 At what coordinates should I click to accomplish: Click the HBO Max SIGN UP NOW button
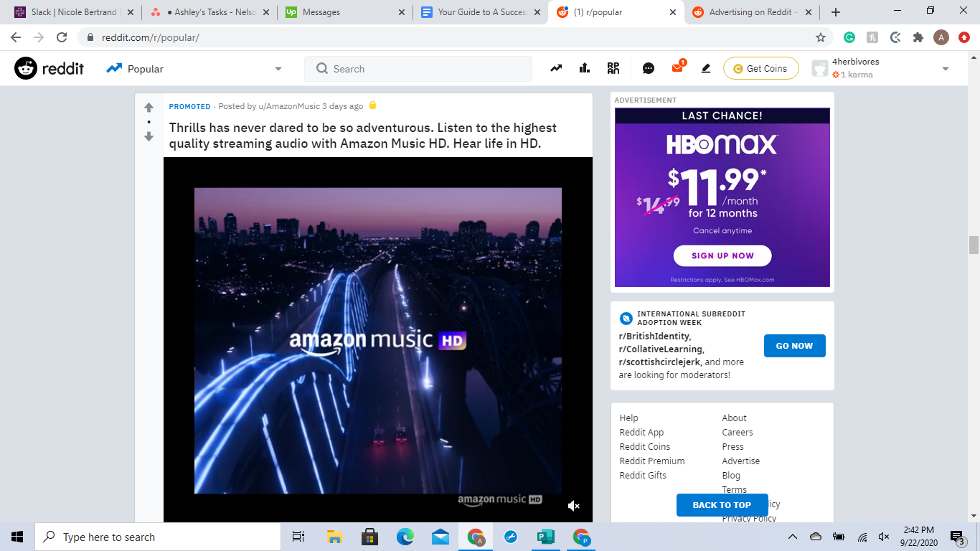pyautogui.click(x=722, y=255)
